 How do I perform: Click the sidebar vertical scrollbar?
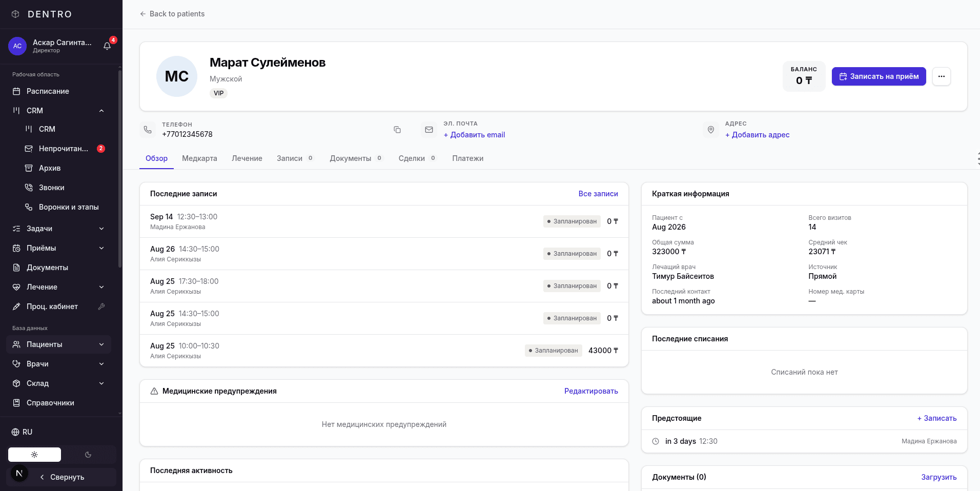click(x=120, y=169)
